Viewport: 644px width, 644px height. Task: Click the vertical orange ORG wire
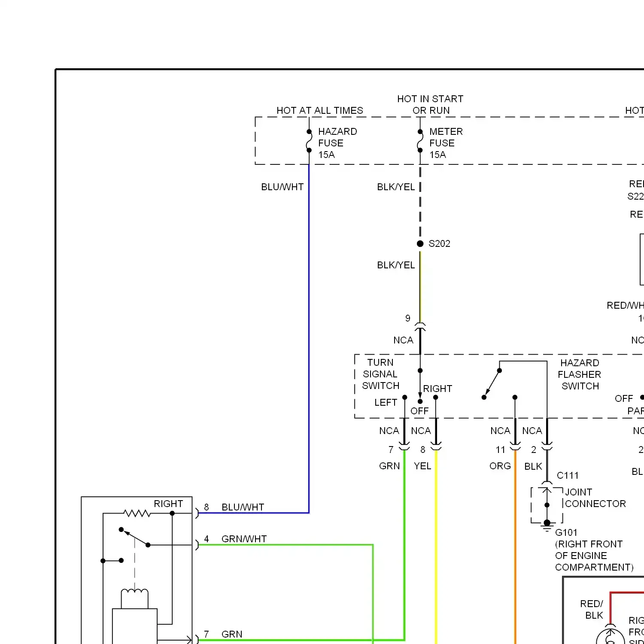click(515, 547)
